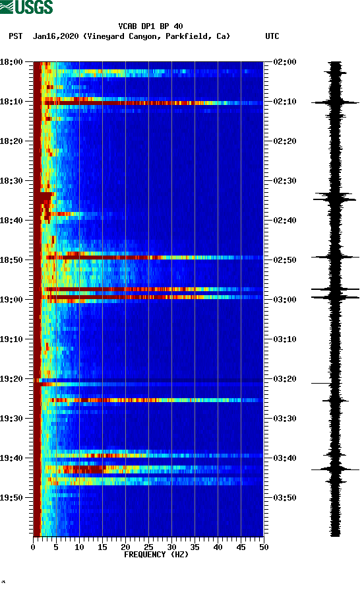Click the "19:40" PST time label
Image resolution: width=364 pixels, height=589 pixels.
click(x=11, y=458)
